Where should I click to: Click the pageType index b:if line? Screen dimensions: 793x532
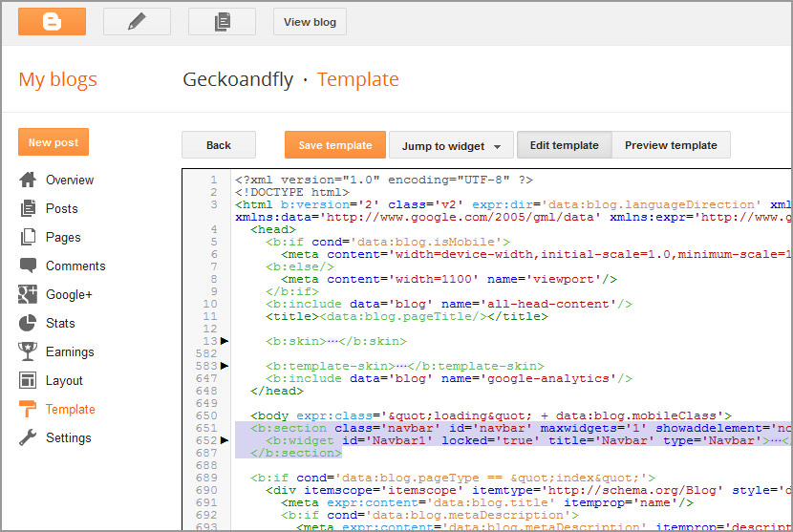tap(453, 478)
